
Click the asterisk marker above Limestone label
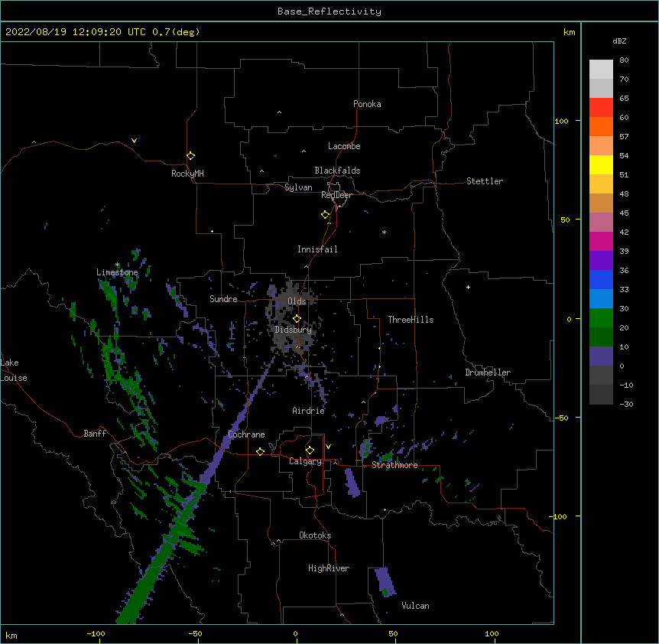point(117,265)
